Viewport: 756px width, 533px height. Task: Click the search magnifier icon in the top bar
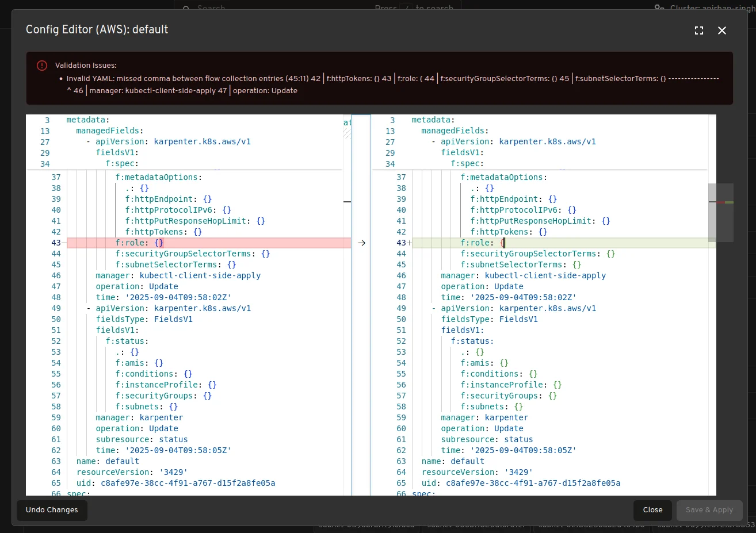[x=186, y=9]
